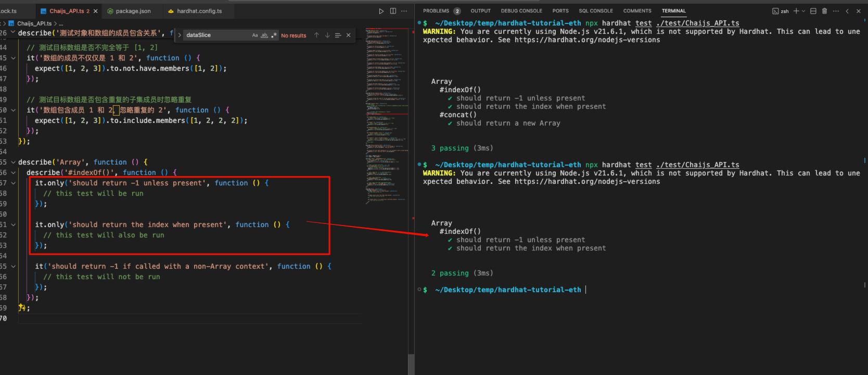Screen dimensions: 868x375
Task: Collapse the describe('Array' fold arrow
Action: click(x=13, y=162)
